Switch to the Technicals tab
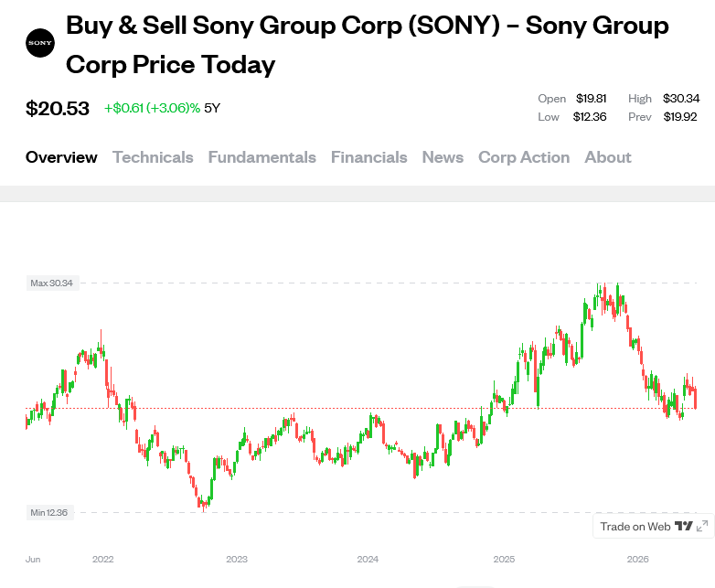This screenshot has width=715, height=588. (x=153, y=157)
